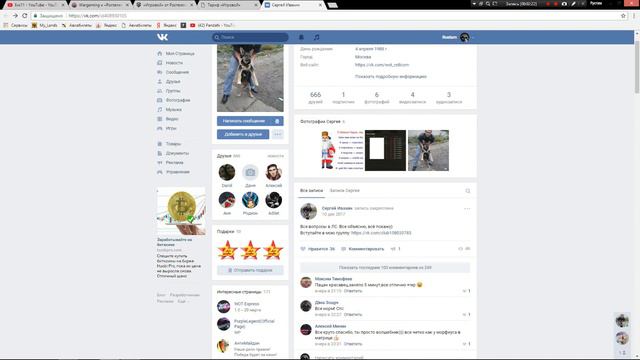Click Ответить under Максим Тимофеев comment
640x360 pixels.
tap(353, 291)
